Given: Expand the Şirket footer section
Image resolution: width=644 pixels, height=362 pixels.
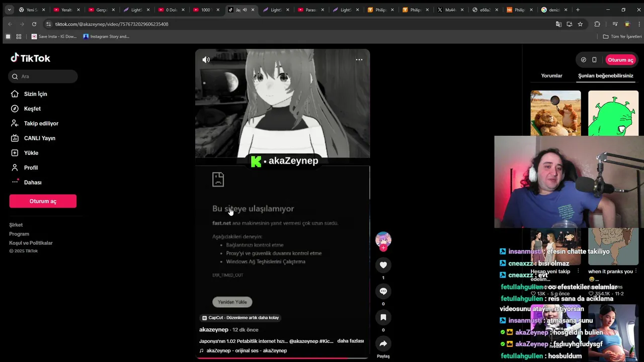Looking at the screenshot, I should point(16,225).
